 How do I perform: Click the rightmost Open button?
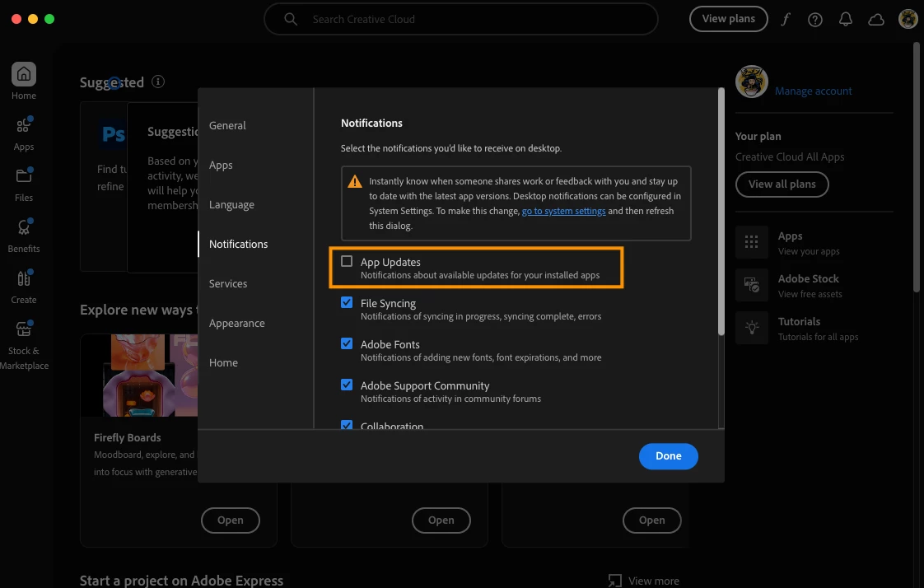click(x=651, y=520)
